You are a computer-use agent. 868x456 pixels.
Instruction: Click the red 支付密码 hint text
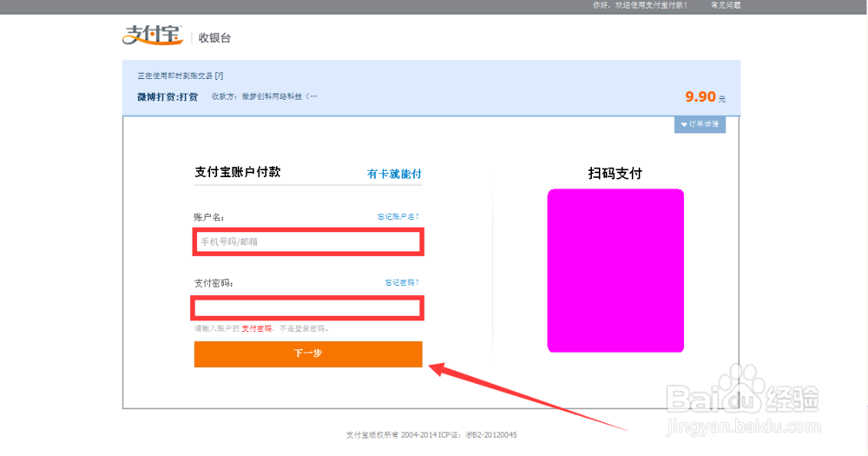(256, 328)
